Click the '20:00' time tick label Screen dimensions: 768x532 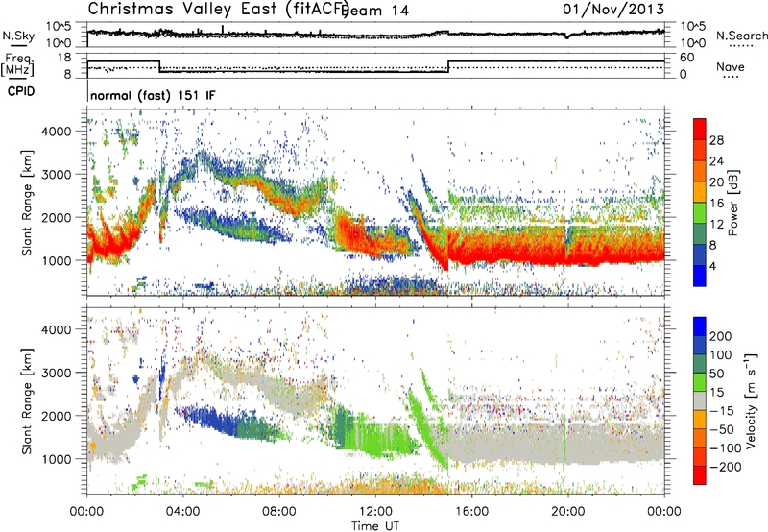[x=568, y=512]
